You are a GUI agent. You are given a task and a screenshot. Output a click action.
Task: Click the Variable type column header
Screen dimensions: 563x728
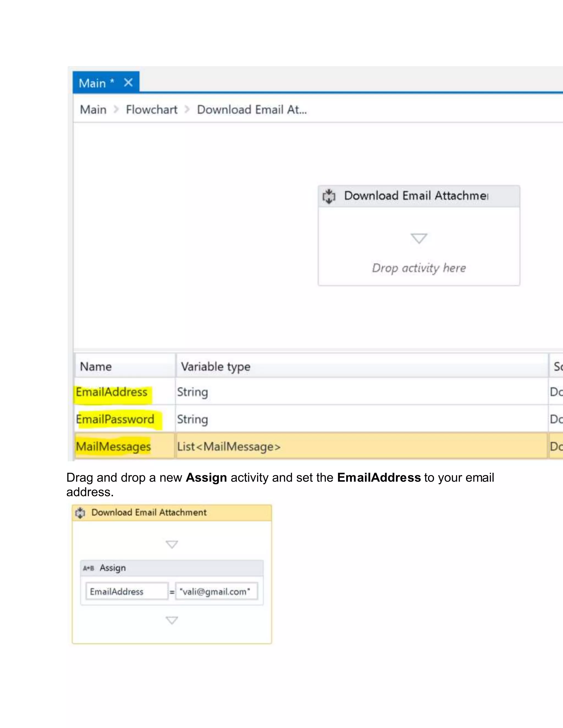point(216,367)
